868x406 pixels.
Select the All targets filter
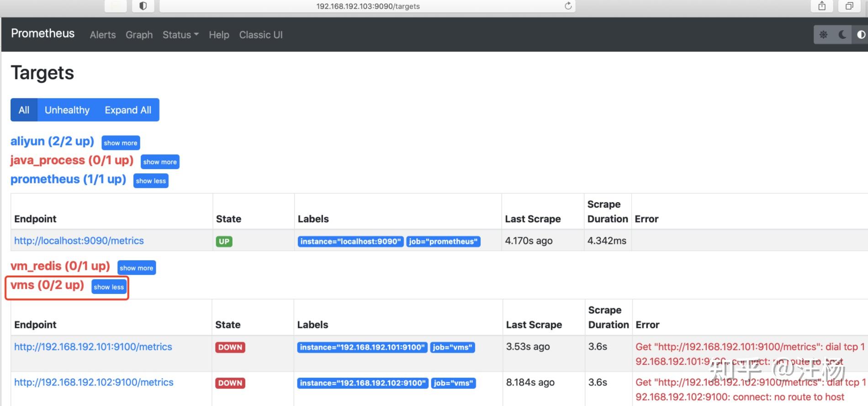click(24, 110)
